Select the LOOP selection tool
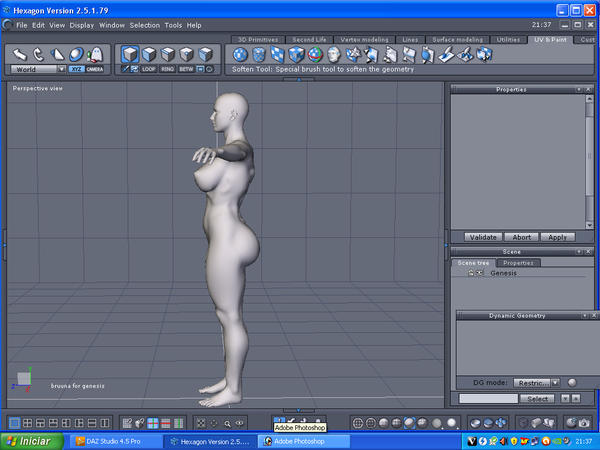The height and width of the screenshot is (450, 600). (x=149, y=69)
